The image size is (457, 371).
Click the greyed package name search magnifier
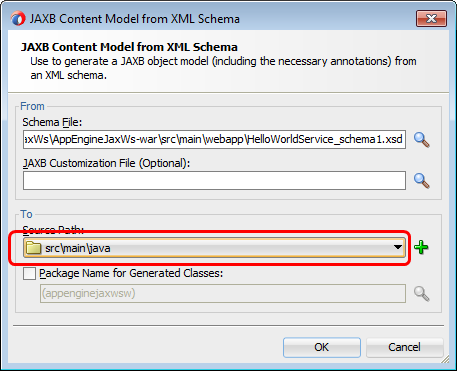[421, 294]
